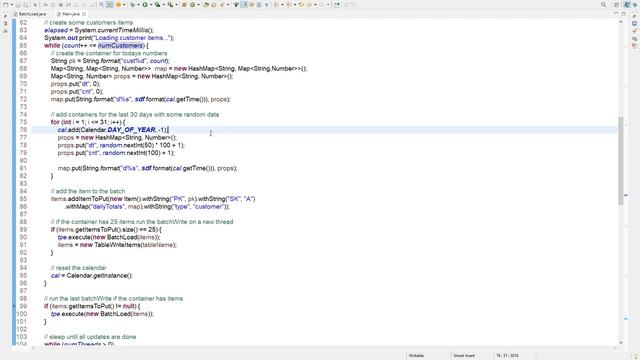Expand the New Java Class dropdown arrow
This screenshot has width=640, height=360.
click(198, 4)
